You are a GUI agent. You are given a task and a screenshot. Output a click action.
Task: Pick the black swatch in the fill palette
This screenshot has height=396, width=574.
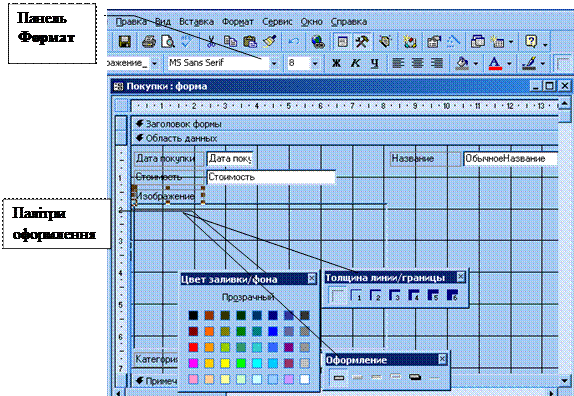pos(193,315)
